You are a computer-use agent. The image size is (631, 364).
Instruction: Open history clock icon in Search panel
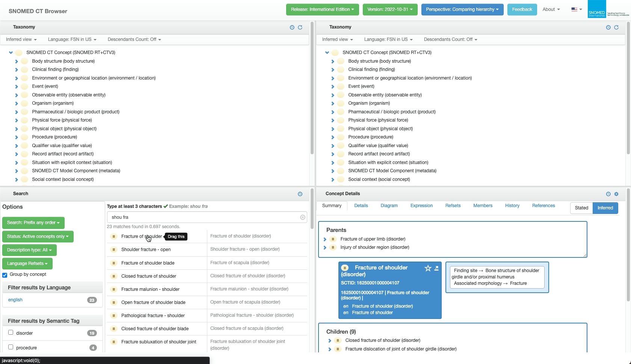click(300, 194)
